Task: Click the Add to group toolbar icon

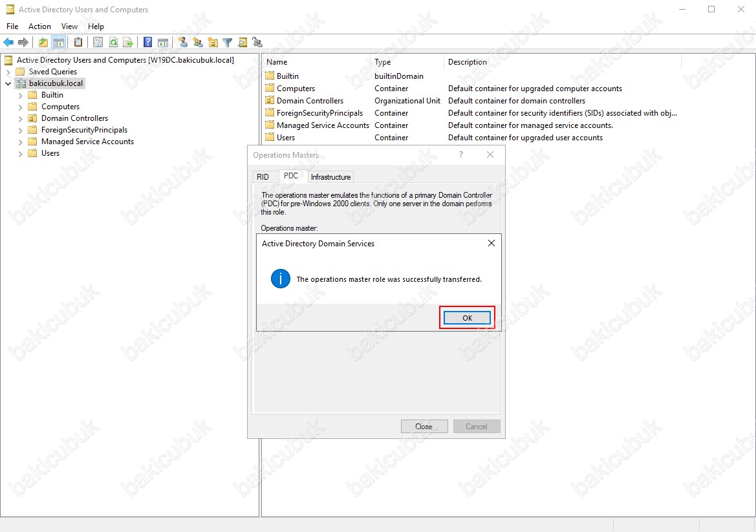Action: [x=257, y=43]
